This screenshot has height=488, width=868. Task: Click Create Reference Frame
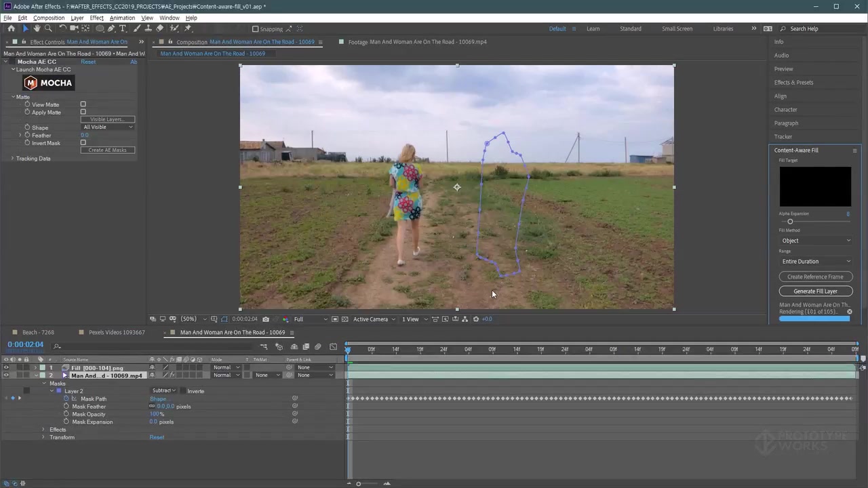tap(815, 277)
